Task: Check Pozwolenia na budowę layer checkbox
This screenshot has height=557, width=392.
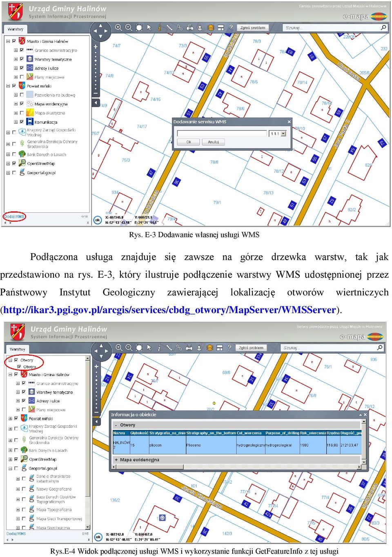Action: (22, 95)
